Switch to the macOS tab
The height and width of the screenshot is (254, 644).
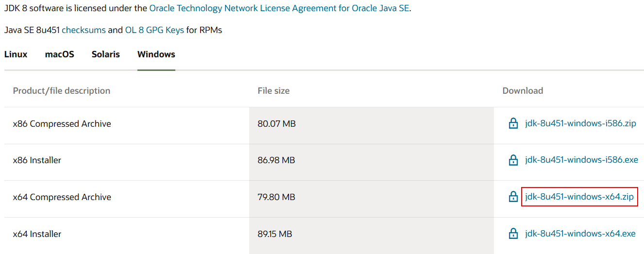pyautogui.click(x=60, y=54)
